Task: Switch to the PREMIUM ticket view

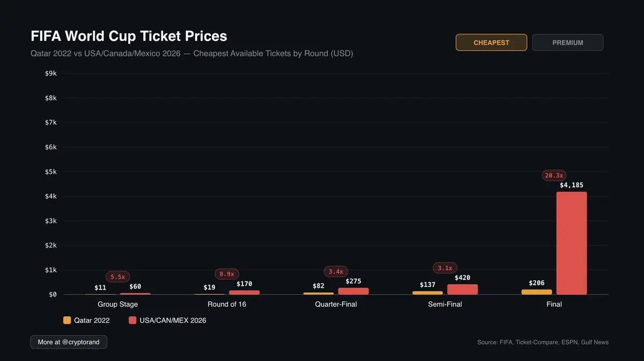Action: pyautogui.click(x=567, y=42)
